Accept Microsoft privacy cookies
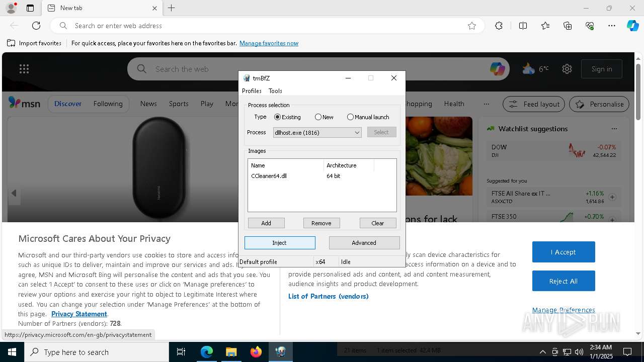Screen dimensions: 644x362 (x=563, y=252)
